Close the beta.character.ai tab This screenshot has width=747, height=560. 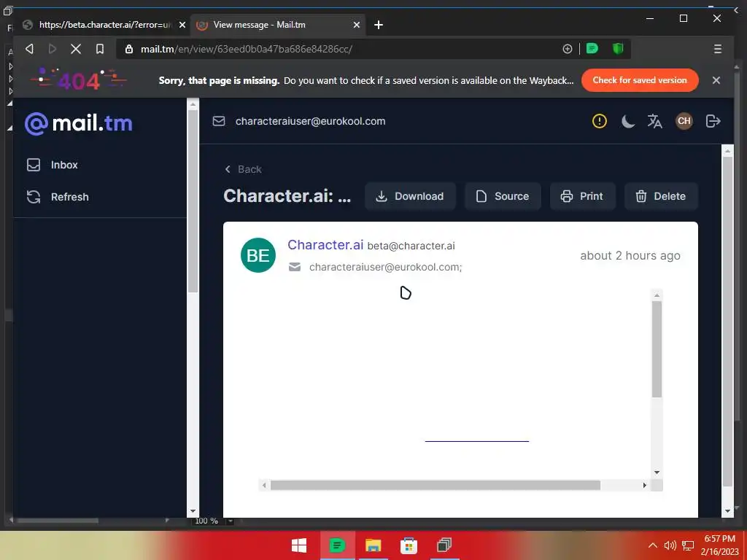[x=182, y=25]
